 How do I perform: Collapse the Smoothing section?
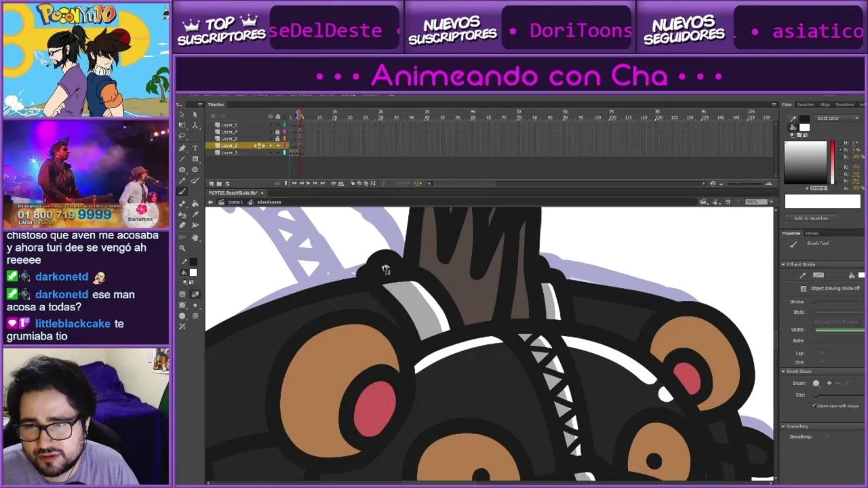pyautogui.click(x=783, y=426)
